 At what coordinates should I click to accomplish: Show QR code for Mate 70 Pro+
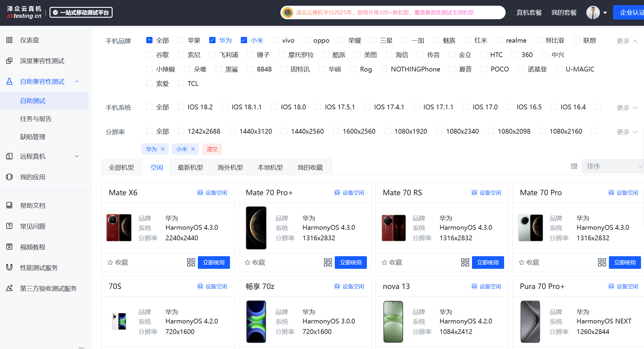point(328,263)
